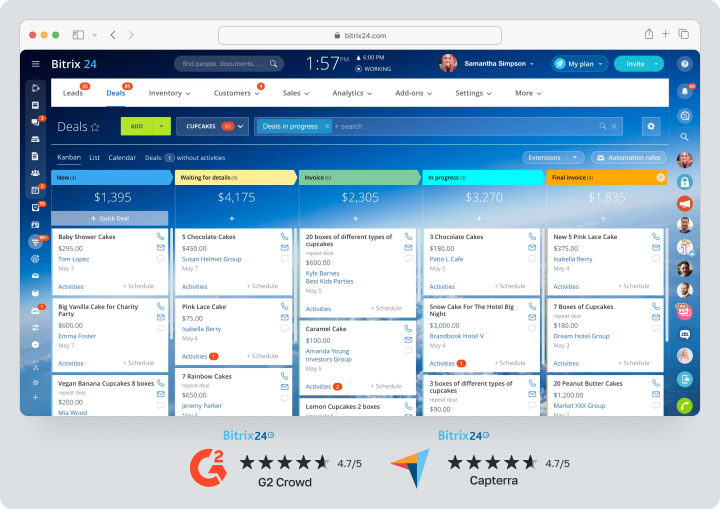
Task: Open Isabella Berry link on Pink Lace Cake
Action: (201, 329)
